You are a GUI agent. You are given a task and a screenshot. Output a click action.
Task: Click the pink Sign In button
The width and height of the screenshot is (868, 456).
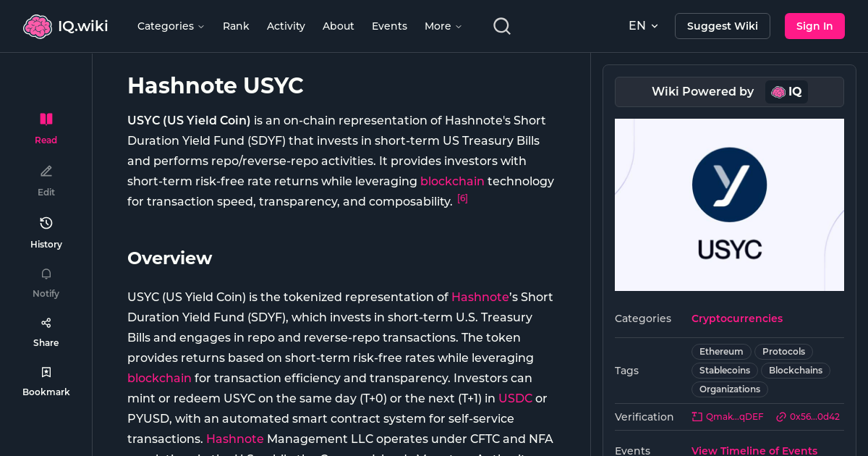pos(814,25)
